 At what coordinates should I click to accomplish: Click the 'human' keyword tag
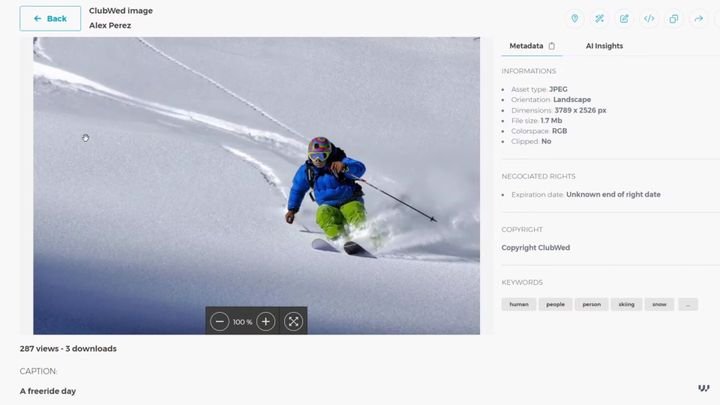519,304
